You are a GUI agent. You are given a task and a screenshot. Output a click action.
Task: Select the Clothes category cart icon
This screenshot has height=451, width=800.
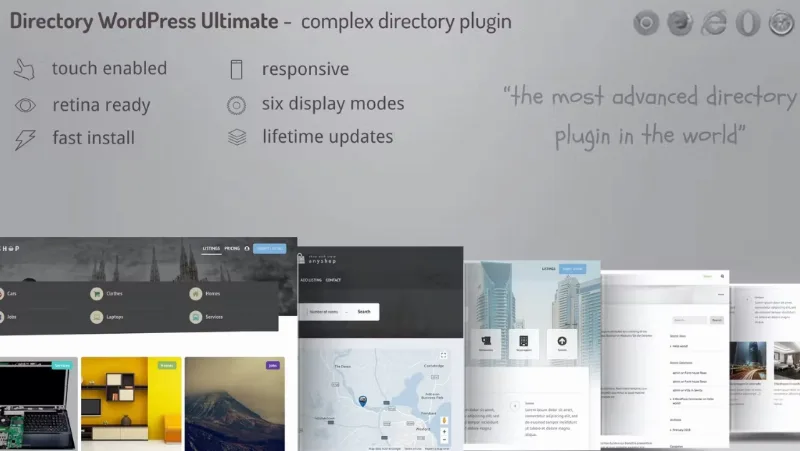click(x=96, y=293)
